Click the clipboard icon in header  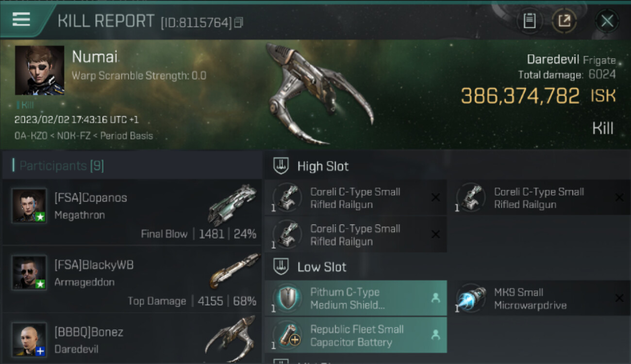coord(529,21)
